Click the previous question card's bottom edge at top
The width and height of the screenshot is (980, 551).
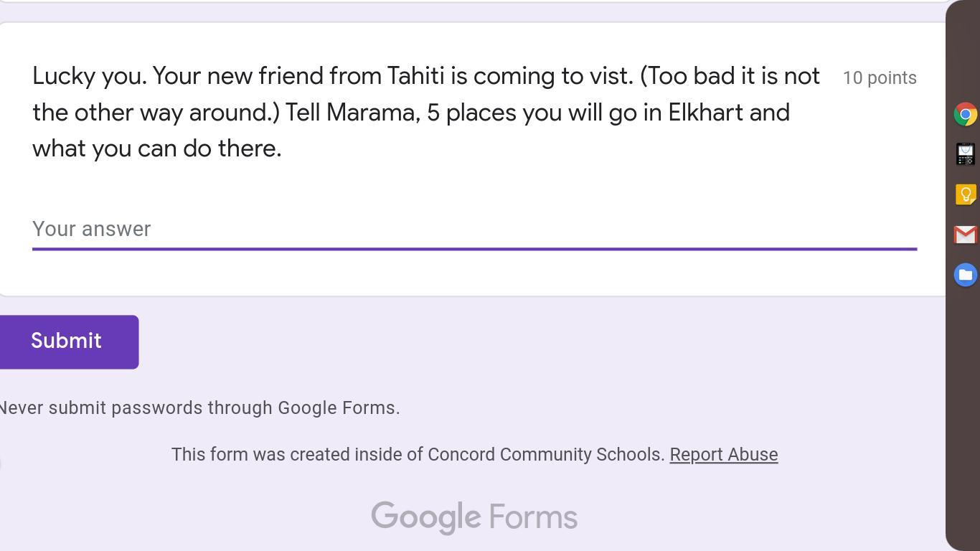[x=473, y=1]
